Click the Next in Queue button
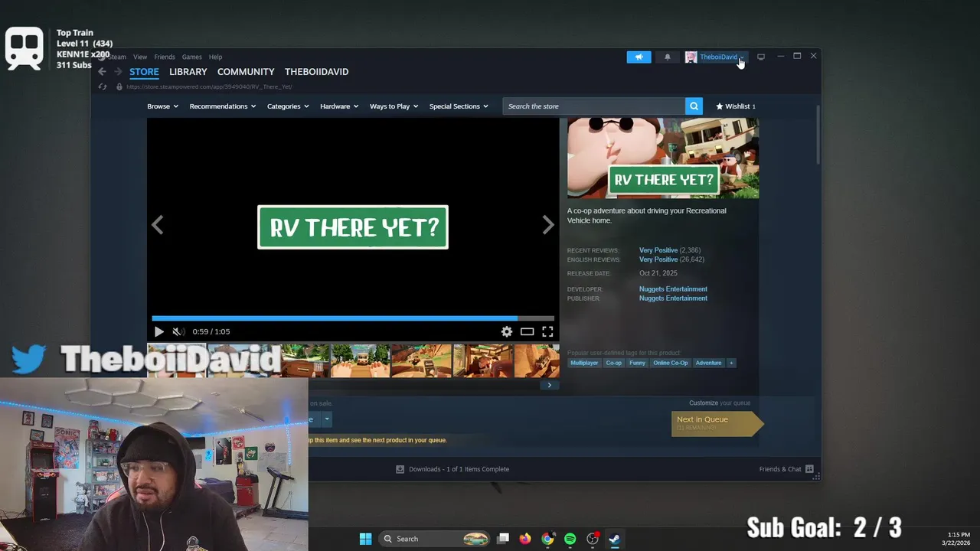 tap(717, 423)
